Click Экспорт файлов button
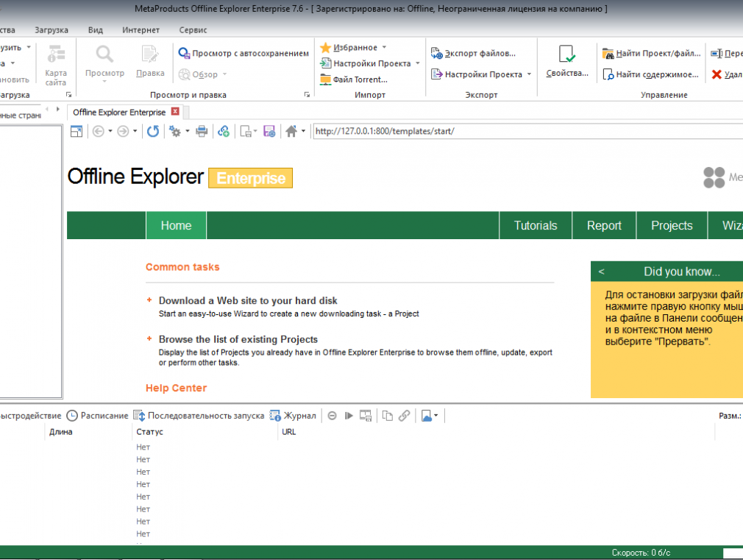 [473, 53]
